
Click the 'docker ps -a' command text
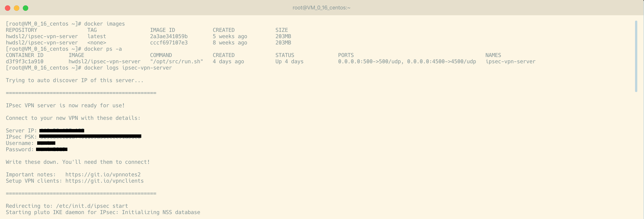point(103,49)
